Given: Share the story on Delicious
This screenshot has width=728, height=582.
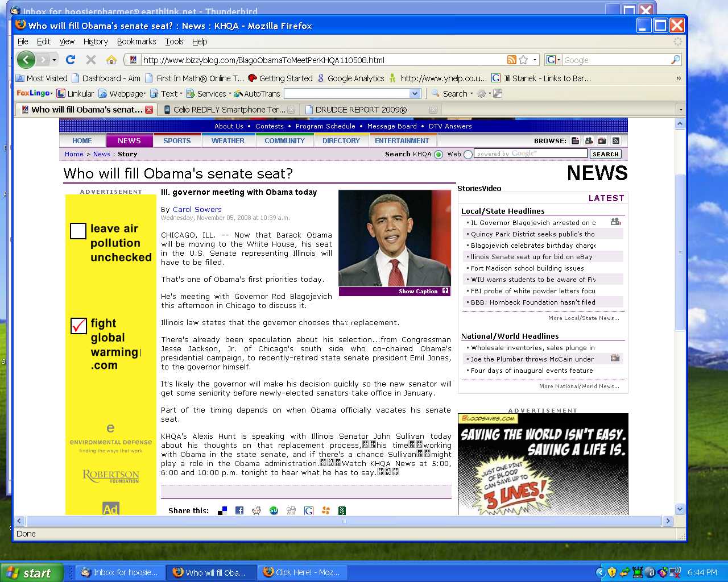Looking at the screenshot, I should 222,510.
